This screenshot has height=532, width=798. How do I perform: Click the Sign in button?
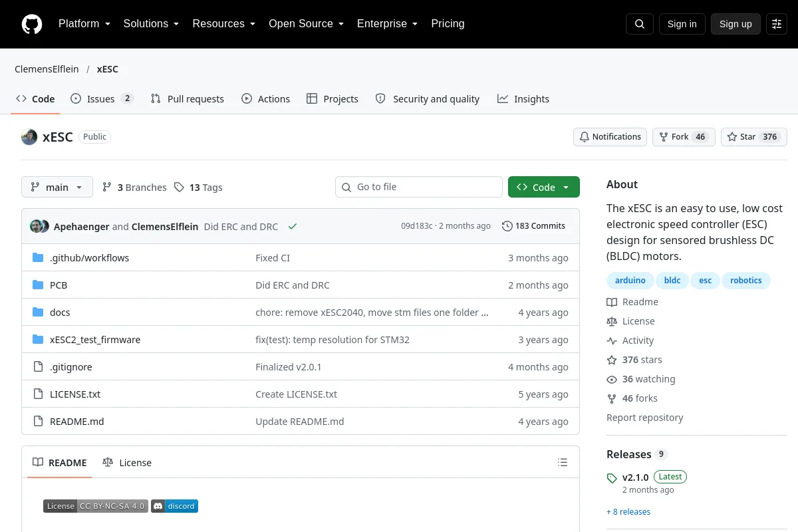point(682,24)
